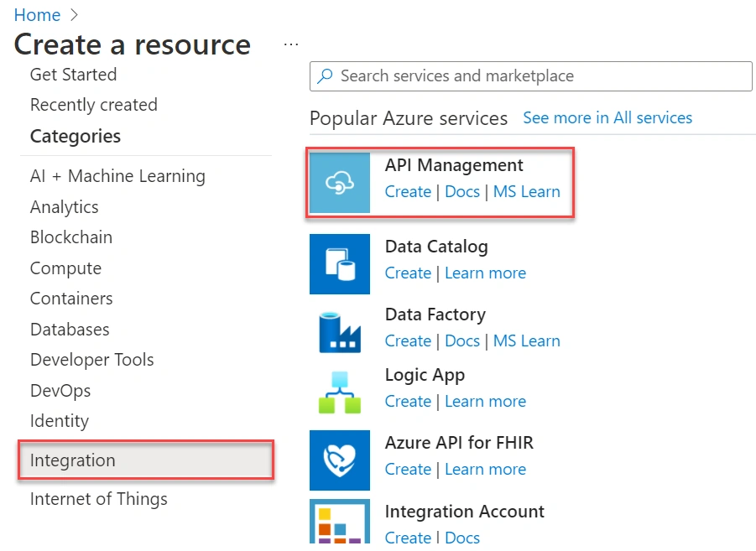Focus the Search services and marketplace field

(x=531, y=76)
